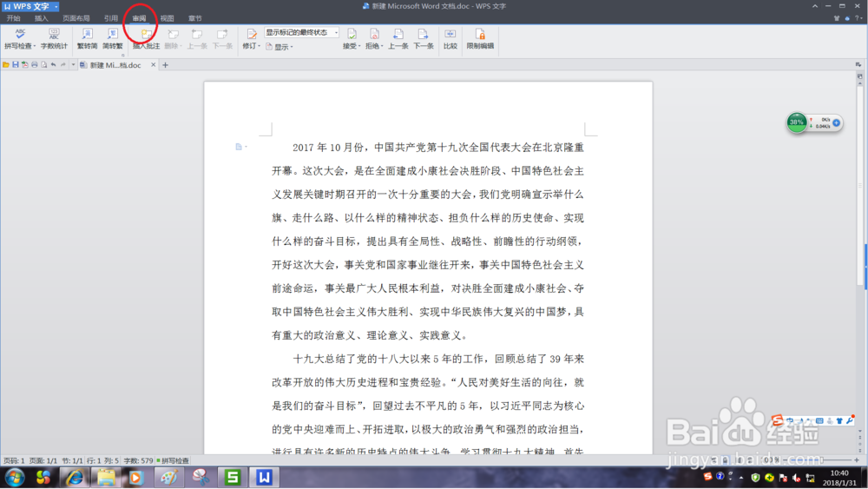Click the zoom in plus in status bar
The height and width of the screenshot is (489, 868).
[x=857, y=460]
